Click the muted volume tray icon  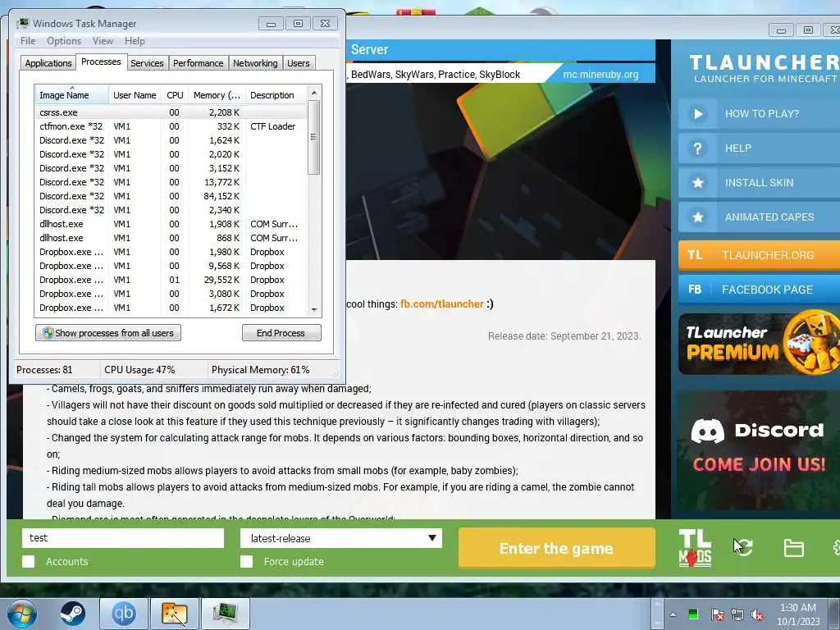757,614
